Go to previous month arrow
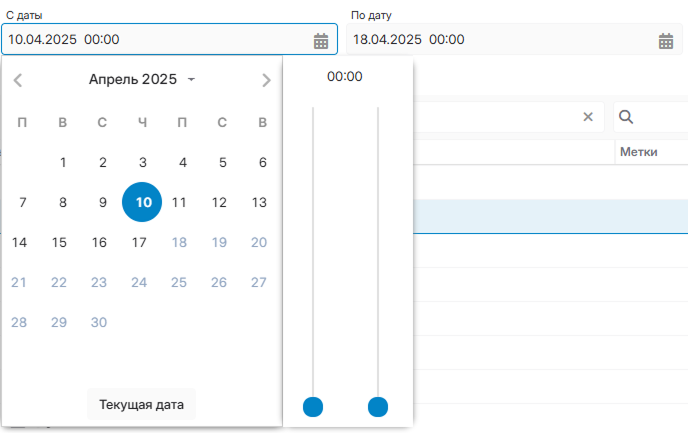This screenshot has height=433, width=688. point(18,80)
